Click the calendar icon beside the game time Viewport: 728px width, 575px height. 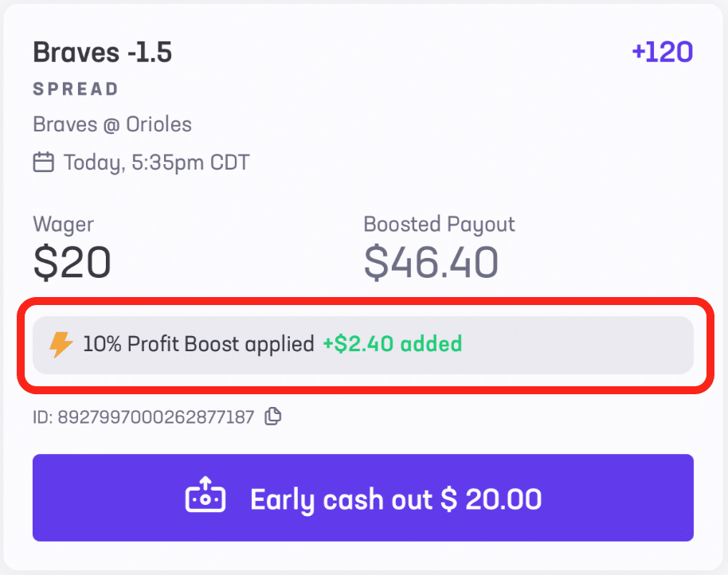pyautogui.click(x=42, y=162)
